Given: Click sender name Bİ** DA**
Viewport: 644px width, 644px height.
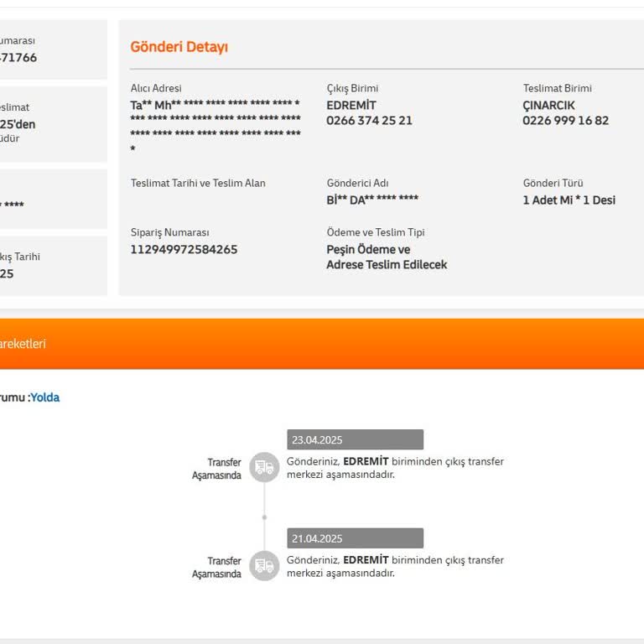Looking at the screenshot, I should (372, 200).
